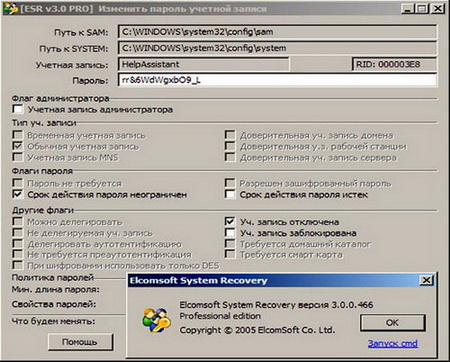This screenshot has height=362, width=450.
Task: Click the 'Professional edition' text
Action: click(x=220, y=316)
